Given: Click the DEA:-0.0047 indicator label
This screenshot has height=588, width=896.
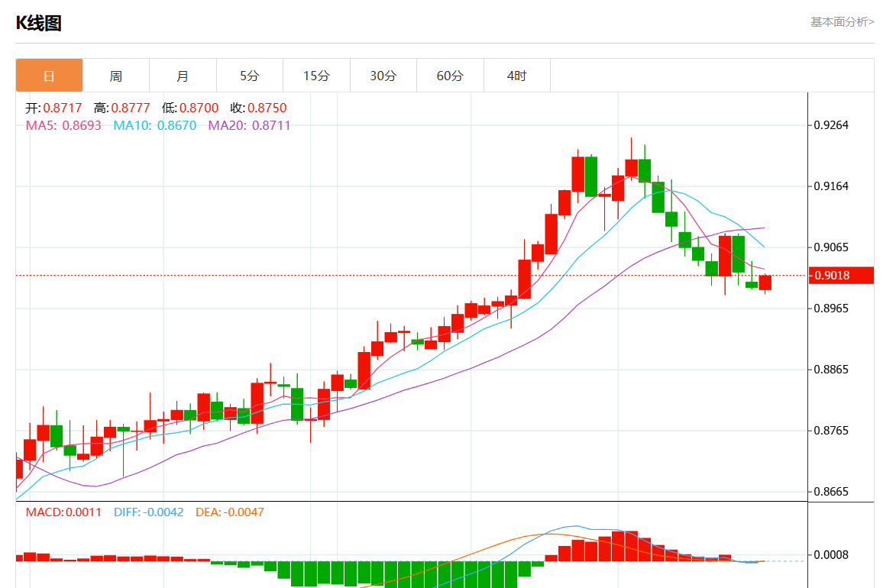Looking at the screenshot, I should pos(230,512).
